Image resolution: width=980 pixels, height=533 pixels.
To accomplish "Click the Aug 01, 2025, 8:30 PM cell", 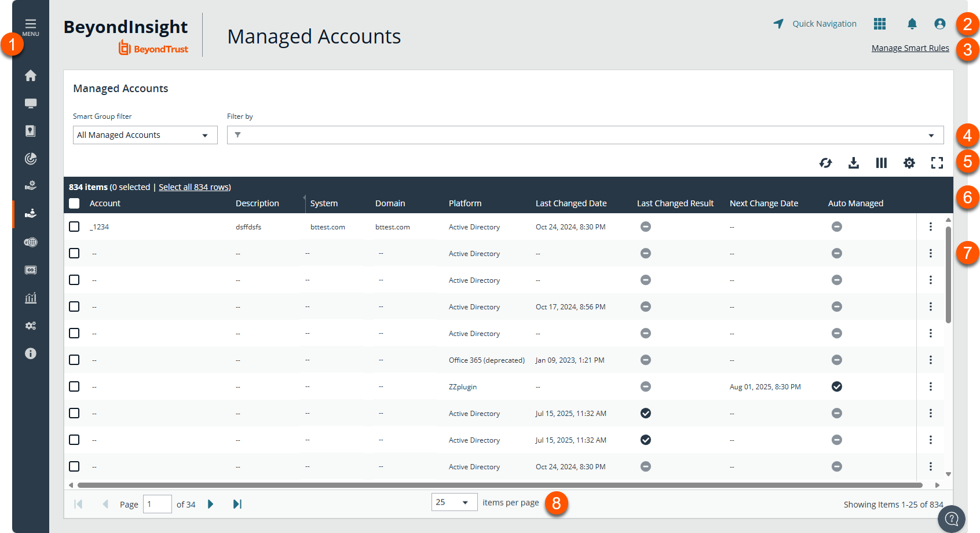I will point(765,387).
